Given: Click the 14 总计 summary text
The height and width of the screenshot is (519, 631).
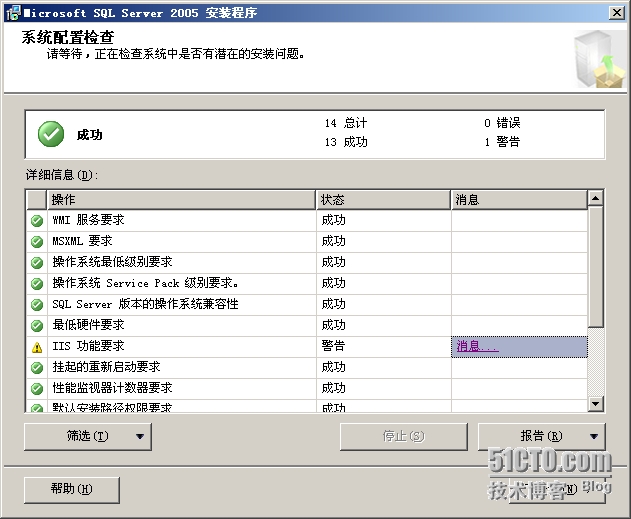Looking at the screenshot, I should [x=346, y=123].
